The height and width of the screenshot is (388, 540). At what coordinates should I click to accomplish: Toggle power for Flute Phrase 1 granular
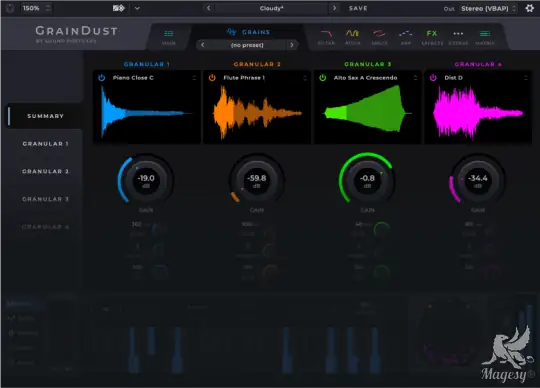pyautogui.click(x=212, y=78)
